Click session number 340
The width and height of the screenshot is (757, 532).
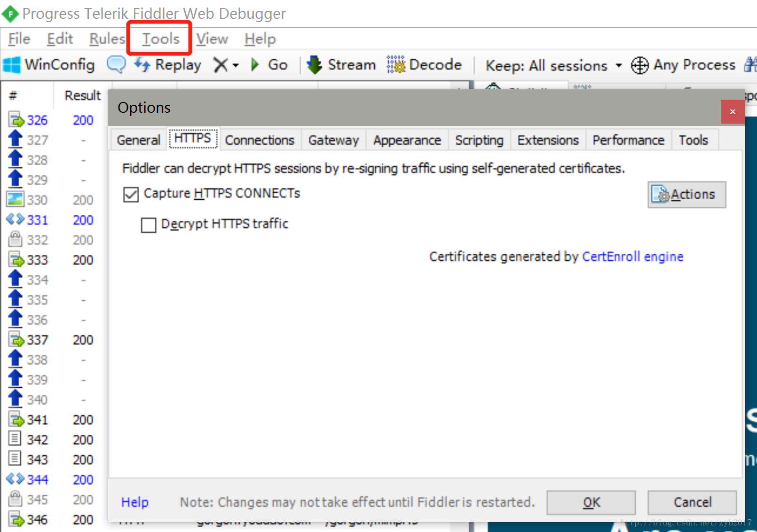[x=37, y=399]
